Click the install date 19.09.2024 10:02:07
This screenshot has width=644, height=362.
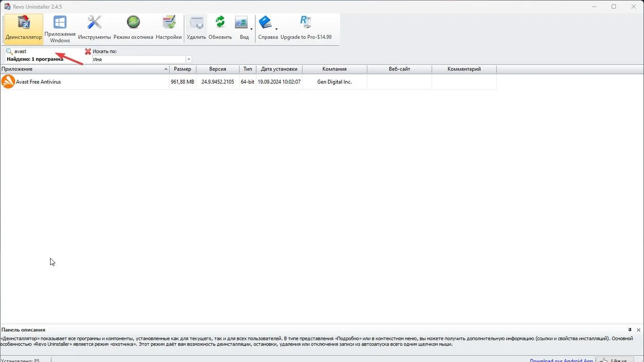click(x=279, y=82)
